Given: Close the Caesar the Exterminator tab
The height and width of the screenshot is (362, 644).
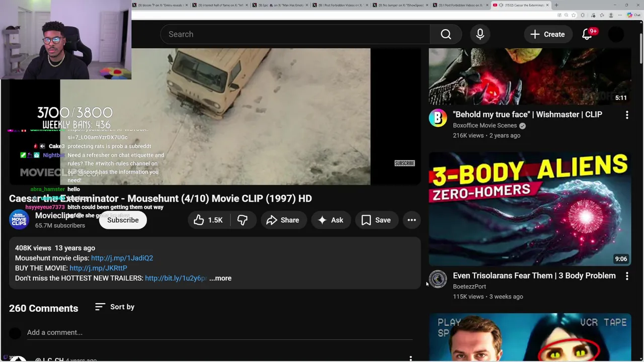Looking at the screenshot, I should 548,5.
